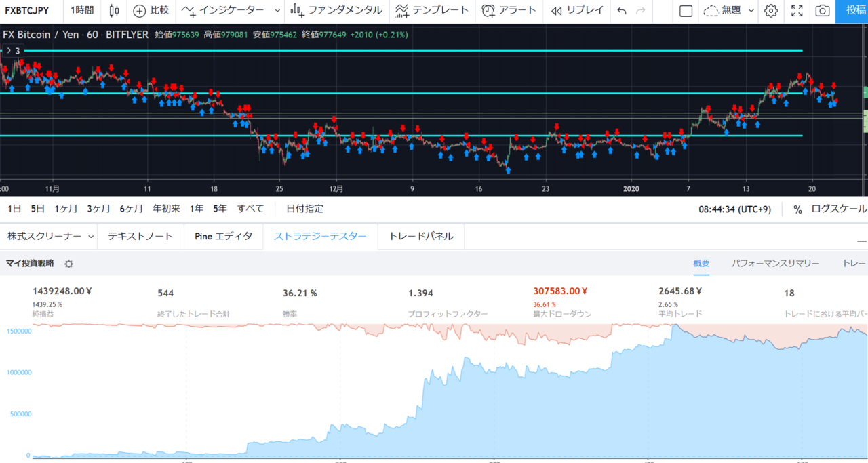Redo the last chart action
This screenshot has height=463, width=868.
coord(641,11)
